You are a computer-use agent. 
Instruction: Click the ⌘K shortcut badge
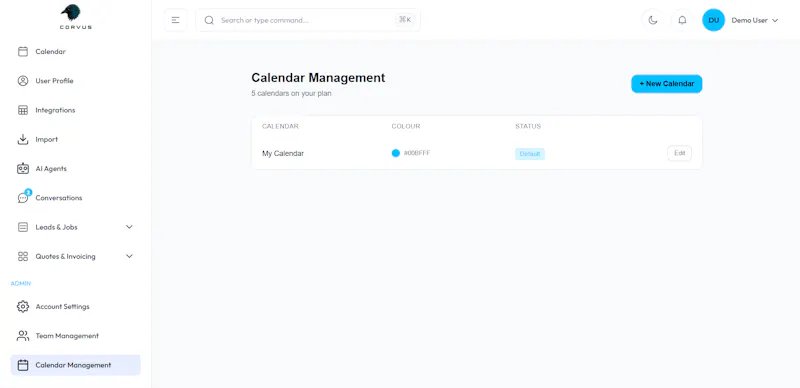tap(405, 20)
